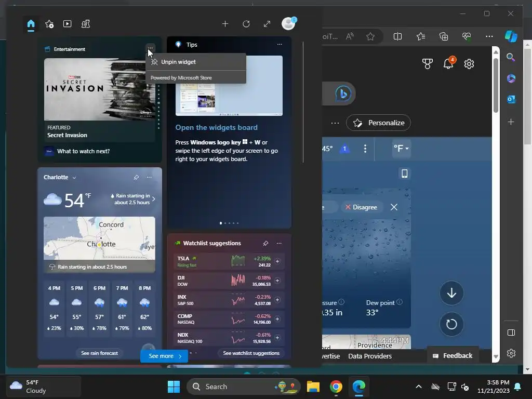Expand the Charlotte location dropdown
Viewport: 532px width, 399px height.
(74, 178)
